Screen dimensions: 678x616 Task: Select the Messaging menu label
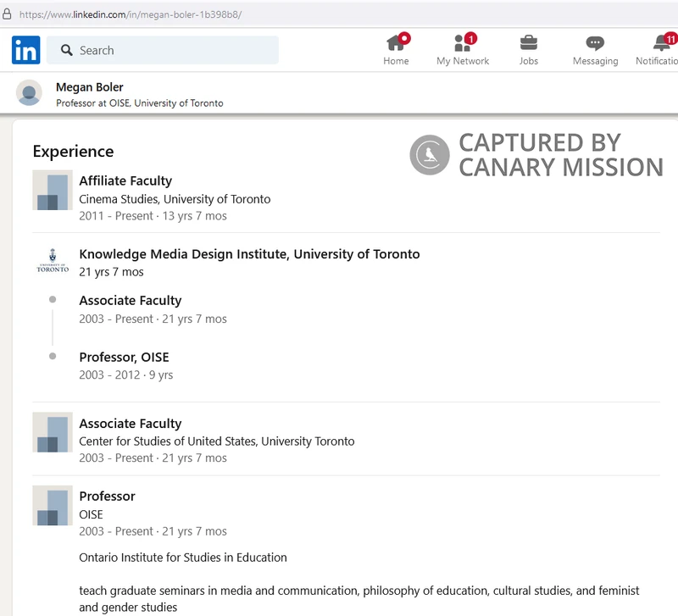click(596, 61)
